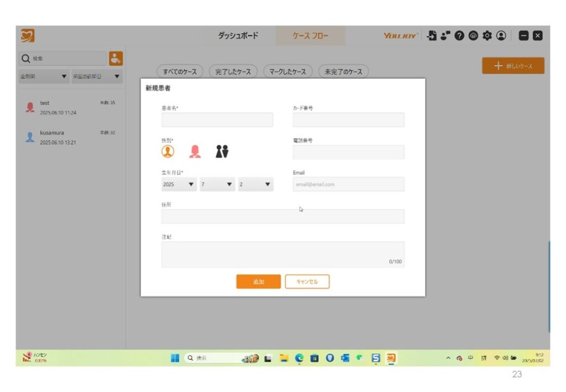This screenshot has width=566, height=392.
Task: Open the user account profile icon
Action: pyautogui.click(x=501, y=36)
